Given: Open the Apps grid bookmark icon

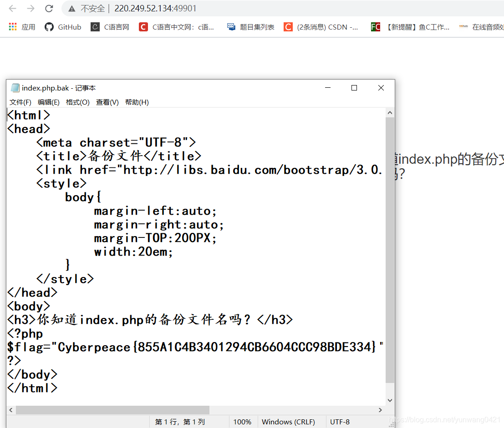Looking at the screenshot, I should pyautogui.click(x=13, y=27).
